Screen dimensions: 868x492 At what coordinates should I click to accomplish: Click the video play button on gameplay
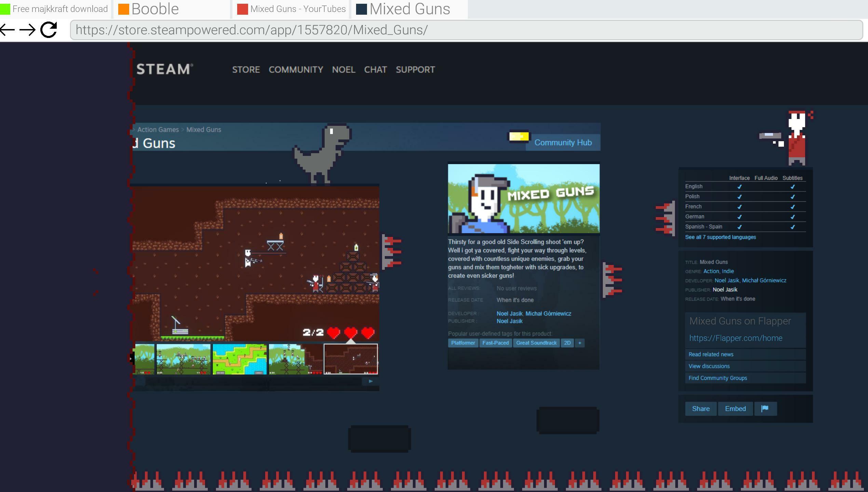tap(370, 381)
